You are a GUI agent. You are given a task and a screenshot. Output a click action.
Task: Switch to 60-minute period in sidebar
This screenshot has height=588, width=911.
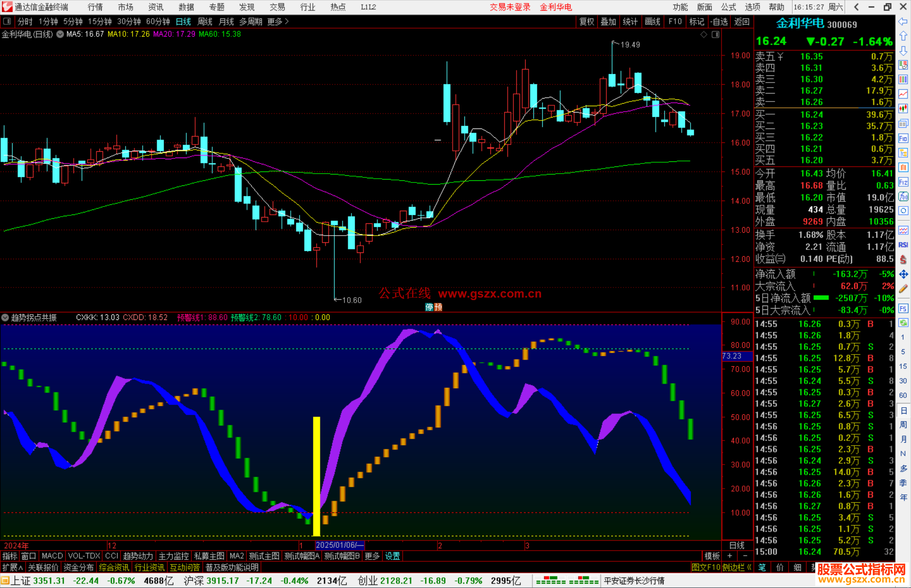pos(903,395)
